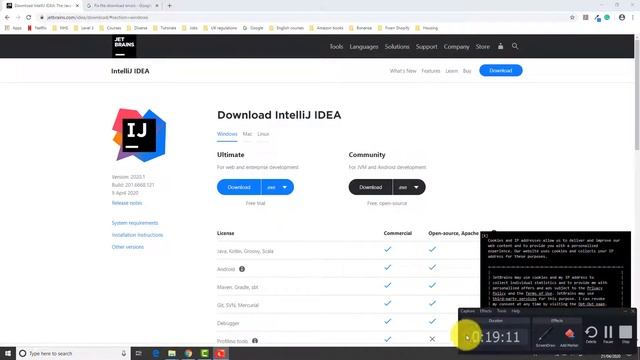Download the Ultimate edition

pos(239,187)
